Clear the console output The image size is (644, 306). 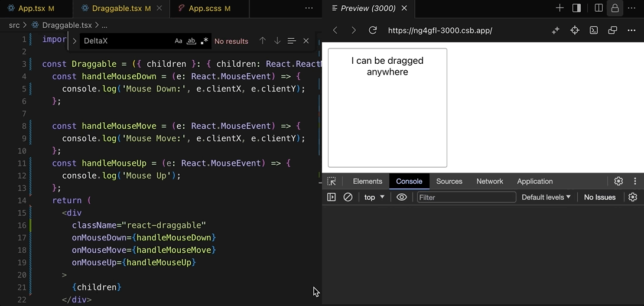pyautogui.click(x=348, y=197)
